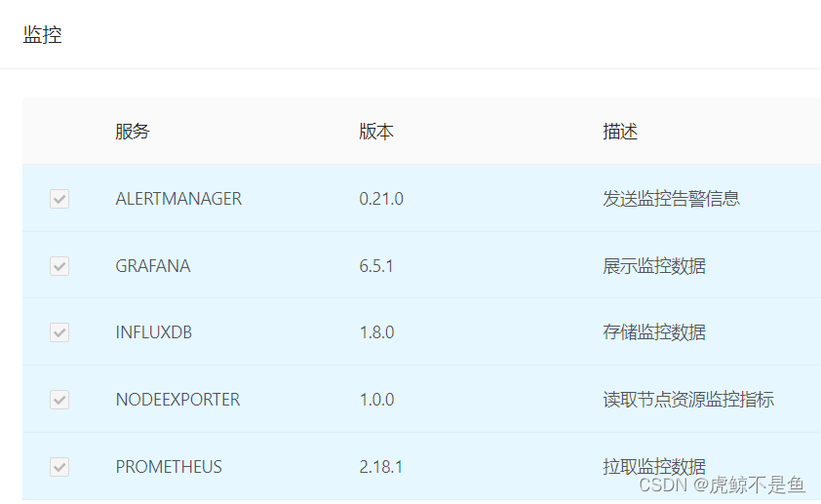Select the INFLUXDB service name
821x504 pixels.
pos(153,332)
